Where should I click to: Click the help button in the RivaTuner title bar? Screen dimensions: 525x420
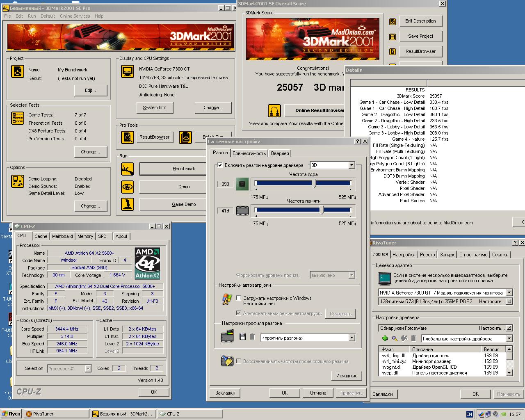(x=516, y=243)
